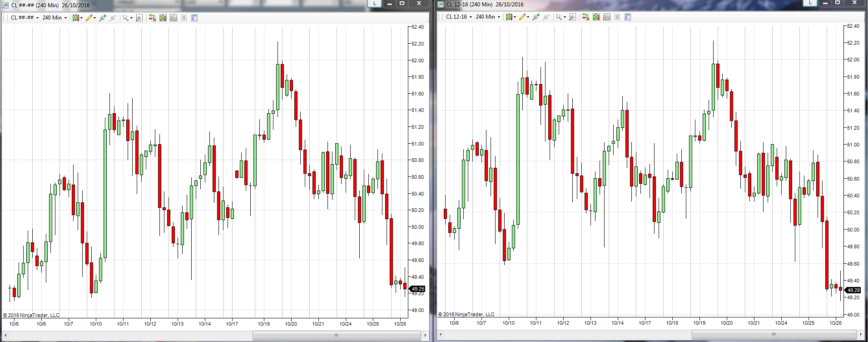The height and width of the screenshot is (342, 868).
Task: Open data series icon in CL ##-## toolbar
Action: click(x=163, y=18)
